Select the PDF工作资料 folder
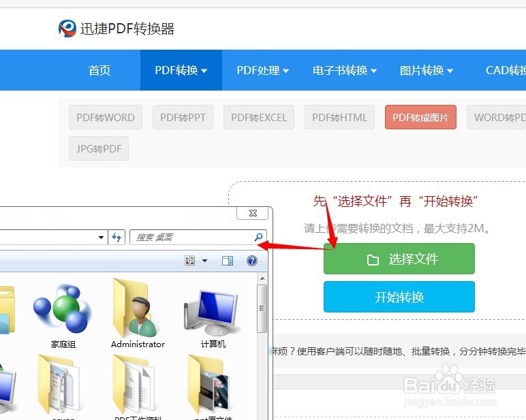This screenshot has width=526, height=420. (134, 385)
